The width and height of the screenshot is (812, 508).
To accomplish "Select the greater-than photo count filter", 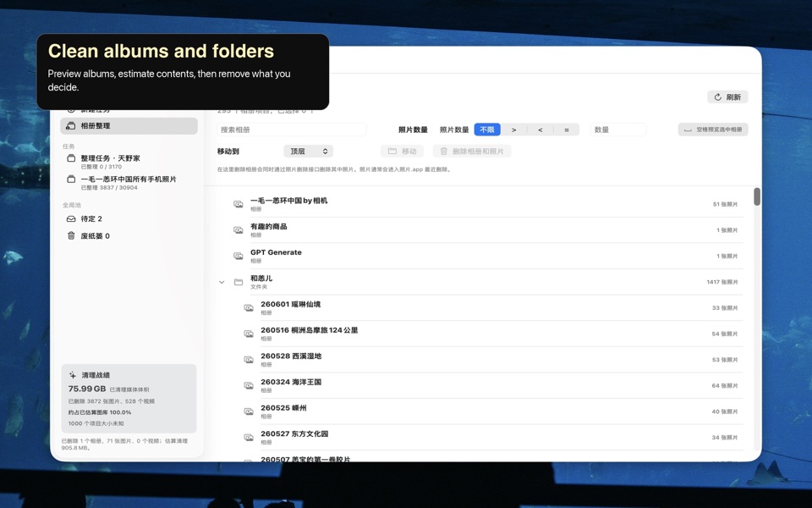I will [x=513, y=130].
